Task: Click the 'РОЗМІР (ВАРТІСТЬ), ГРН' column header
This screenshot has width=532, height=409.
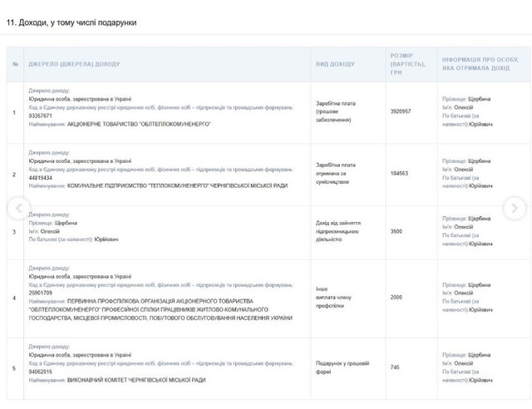Action: pos(406,64)
